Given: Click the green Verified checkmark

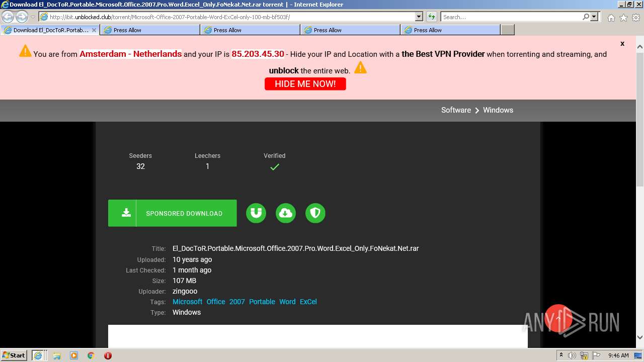Looking at the screenshot, I should pyautogui.click(x=275, y=167).
